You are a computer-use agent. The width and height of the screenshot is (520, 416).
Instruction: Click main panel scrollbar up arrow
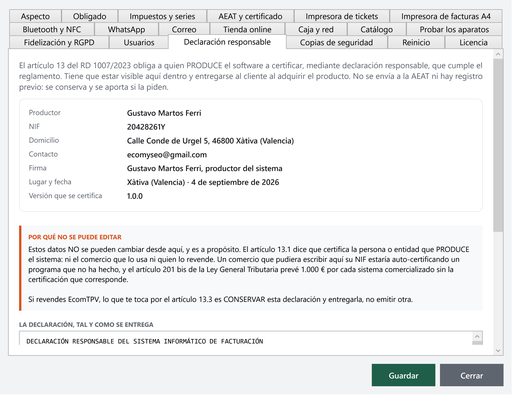[x=498, y=54]
